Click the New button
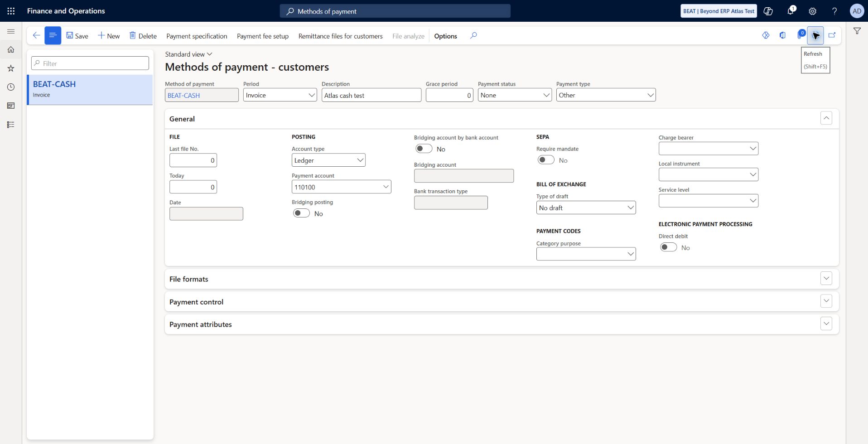The height and width of the screenshot is (444, 868). click(x=109, y=36)
